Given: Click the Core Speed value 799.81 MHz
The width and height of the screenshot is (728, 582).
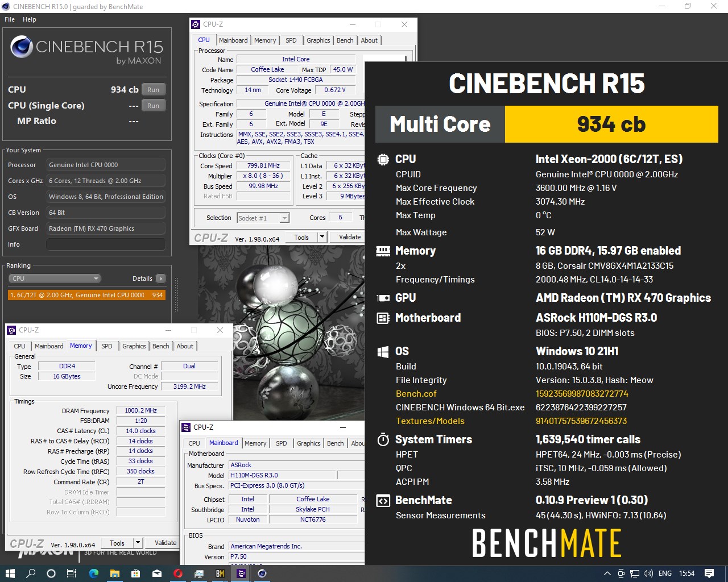Looking at the screenshot, I should [x=263, y=166].
